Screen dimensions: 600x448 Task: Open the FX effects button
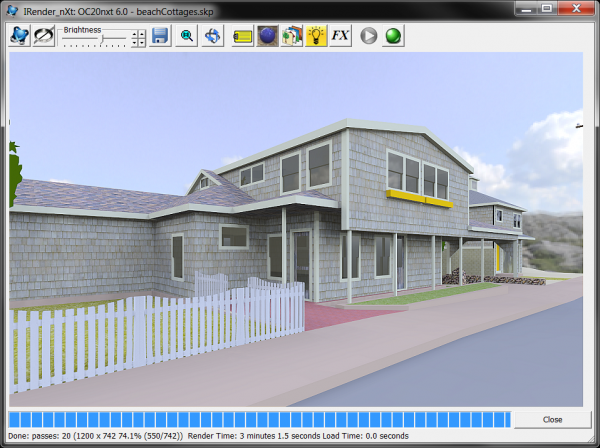(341, 36)
